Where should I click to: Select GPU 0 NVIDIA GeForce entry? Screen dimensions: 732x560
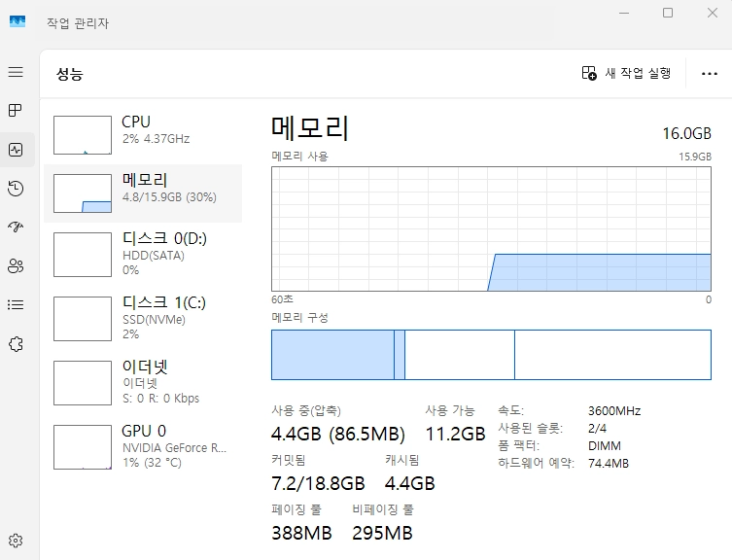coord(143,446)
